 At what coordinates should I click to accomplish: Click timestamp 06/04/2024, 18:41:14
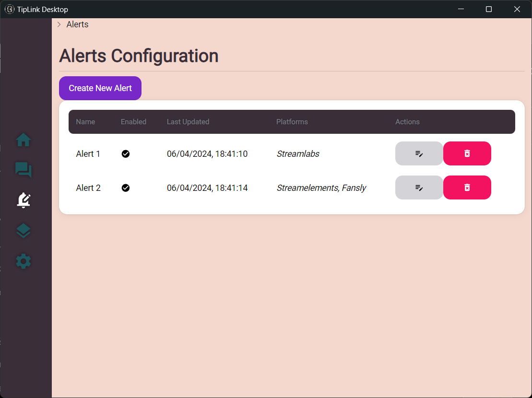coord(207,188)
